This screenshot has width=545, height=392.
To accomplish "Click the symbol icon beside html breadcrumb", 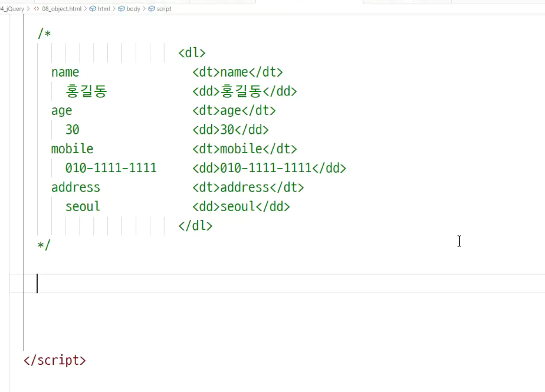I will [x=93, y=9].
